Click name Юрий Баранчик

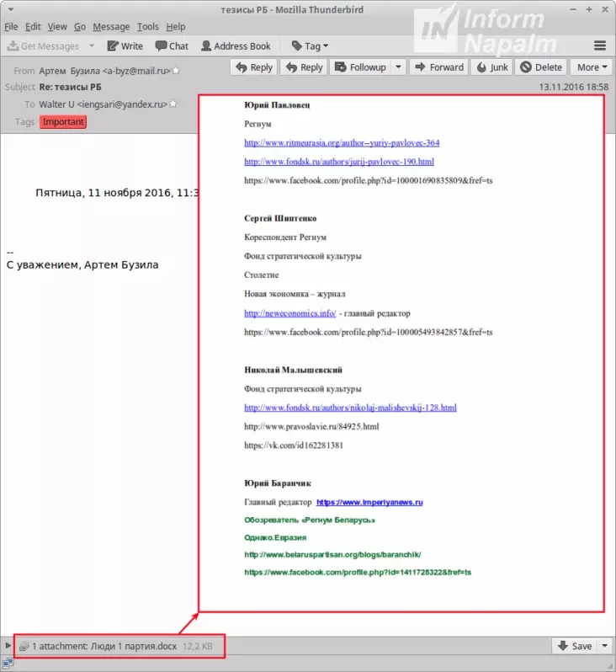pyautogui.click(x=278, y=483)
